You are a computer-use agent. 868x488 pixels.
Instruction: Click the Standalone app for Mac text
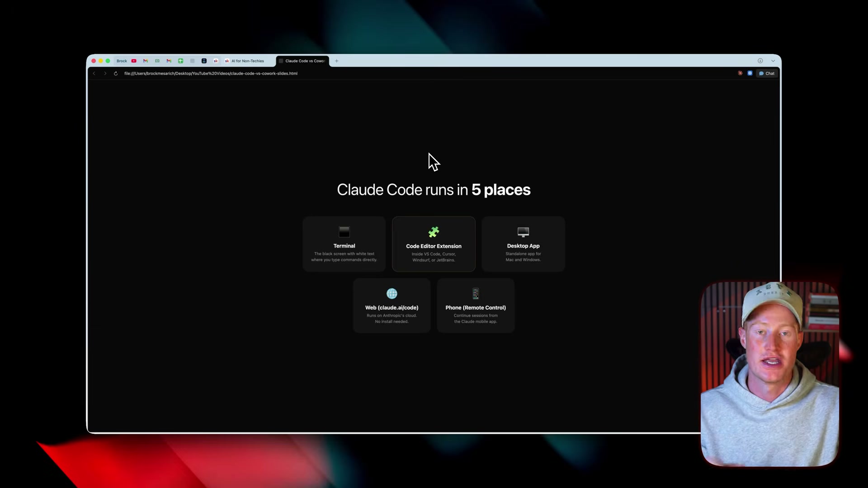click(523, 257)
